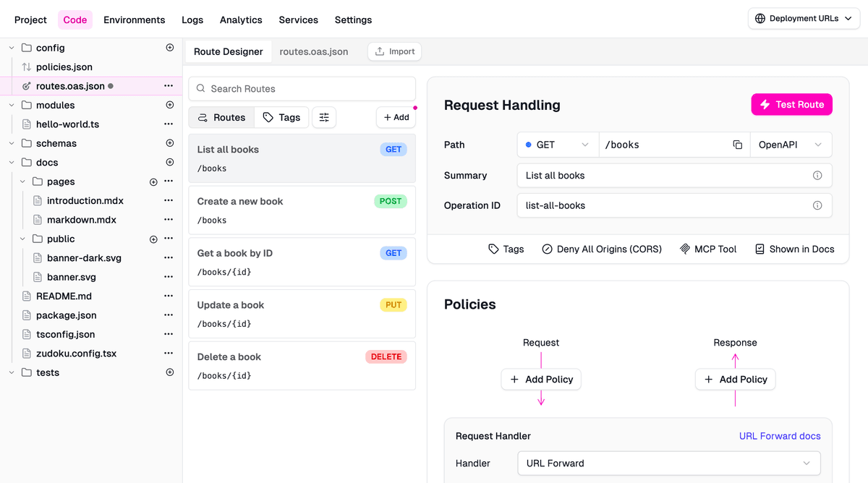The height and width of the screenshot is (483, 868).
Task: Toggle Deny All Origins (CORS) setting
Action: click(601, 249)
